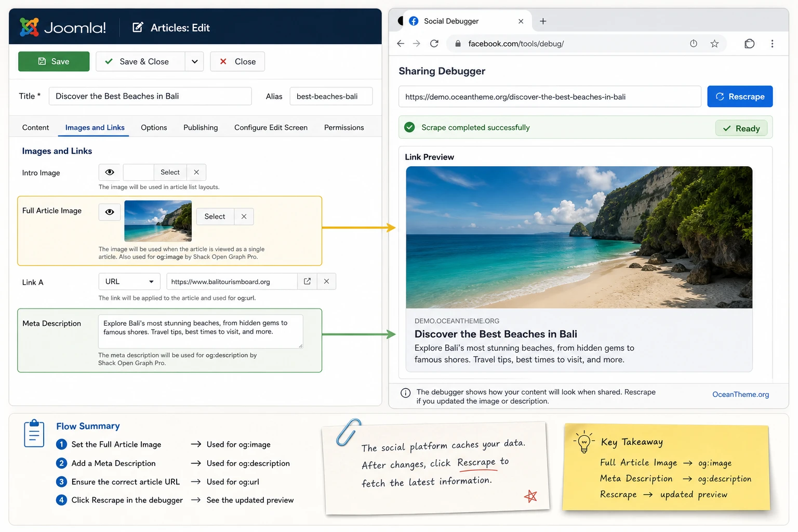
Task: Open the OceanTheme.org link
Action: (x=740, y=394)
